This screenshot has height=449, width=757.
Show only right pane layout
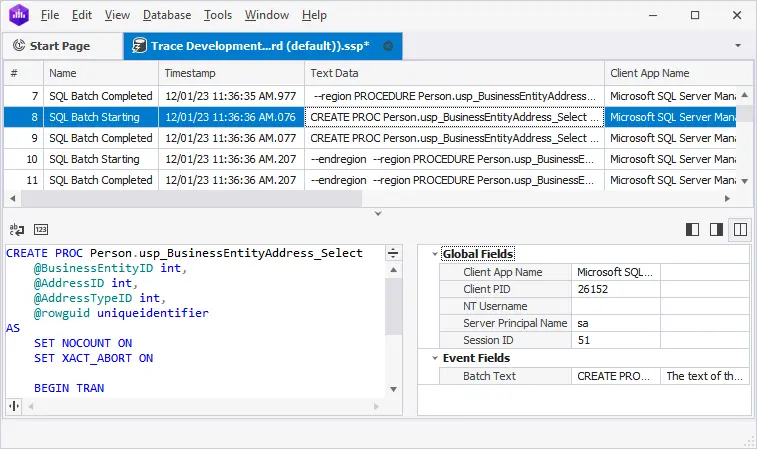coord(716,229)
